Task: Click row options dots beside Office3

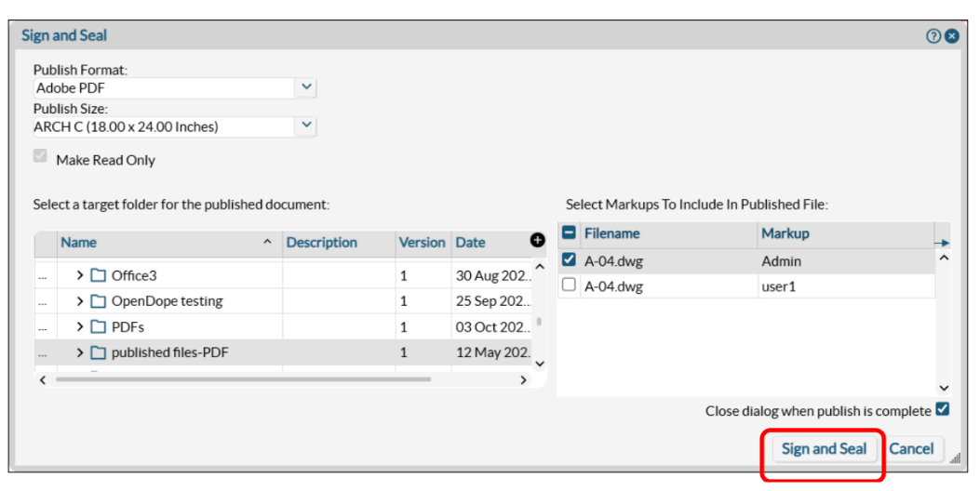Action: pos(43,277)
